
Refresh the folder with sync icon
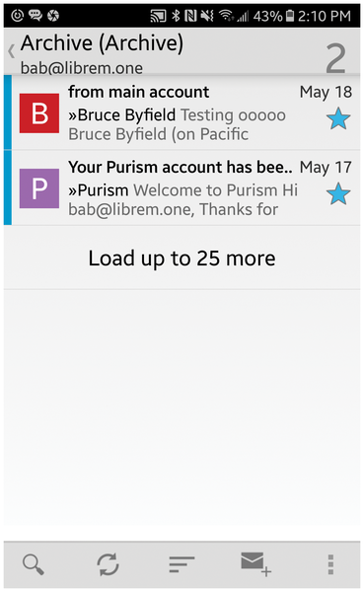pyautogui.click(x=108, y=564)
